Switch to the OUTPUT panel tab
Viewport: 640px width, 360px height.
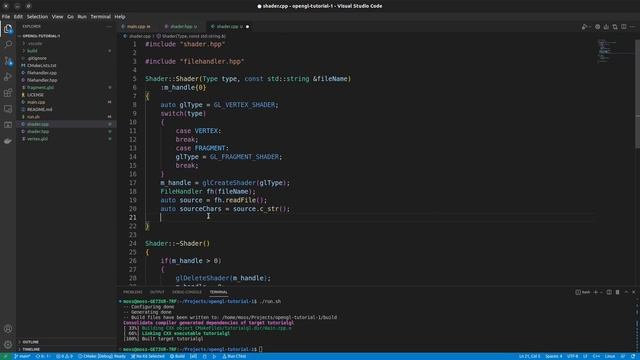click(x=157, y=292)
